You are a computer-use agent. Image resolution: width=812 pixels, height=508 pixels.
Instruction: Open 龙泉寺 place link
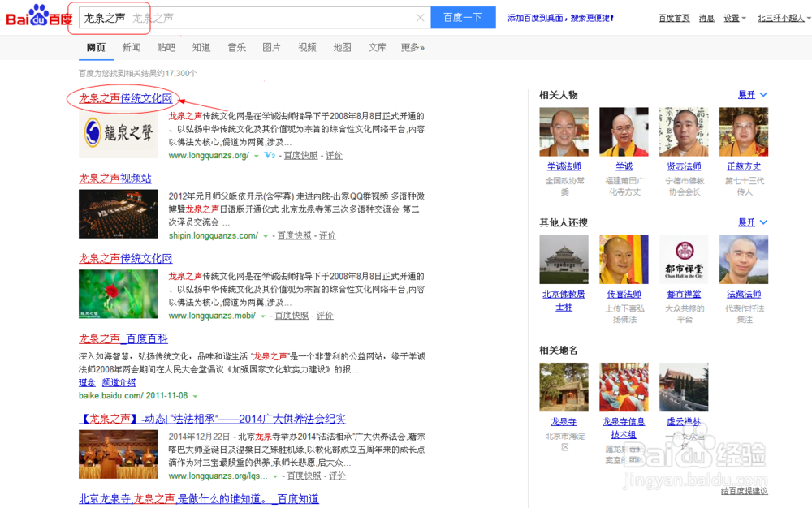click(564, 422)
